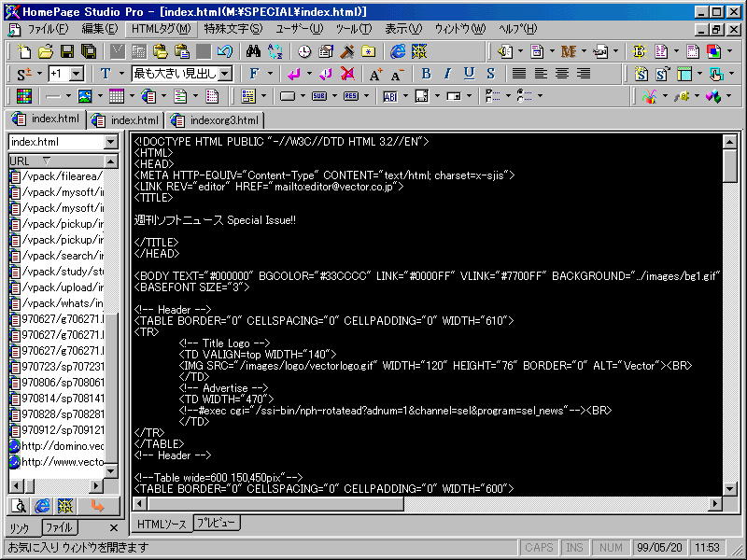
Task: Click the editor's vertical scrollbar down arrow
Action: tap(730, 488)
